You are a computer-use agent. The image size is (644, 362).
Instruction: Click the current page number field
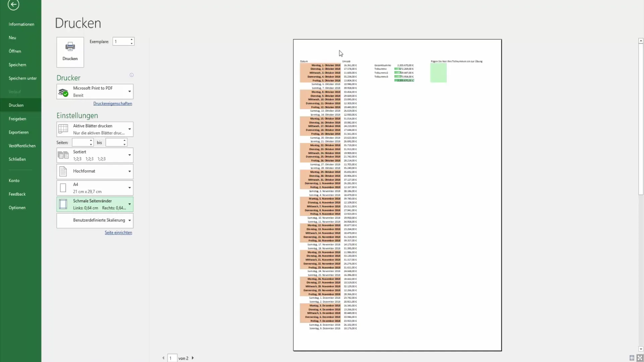172,358
